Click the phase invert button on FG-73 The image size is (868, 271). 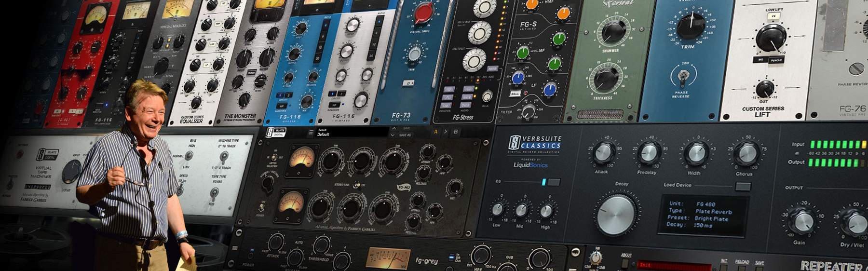click(408, 83)
